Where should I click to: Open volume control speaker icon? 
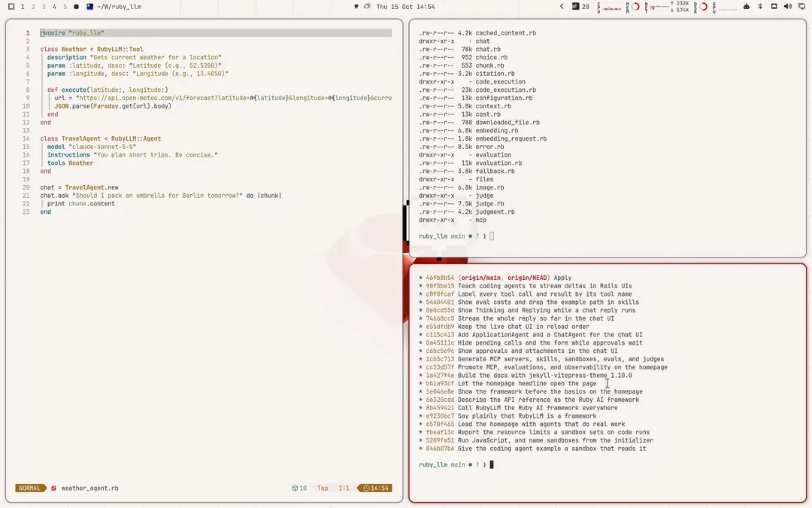(788, 7)
